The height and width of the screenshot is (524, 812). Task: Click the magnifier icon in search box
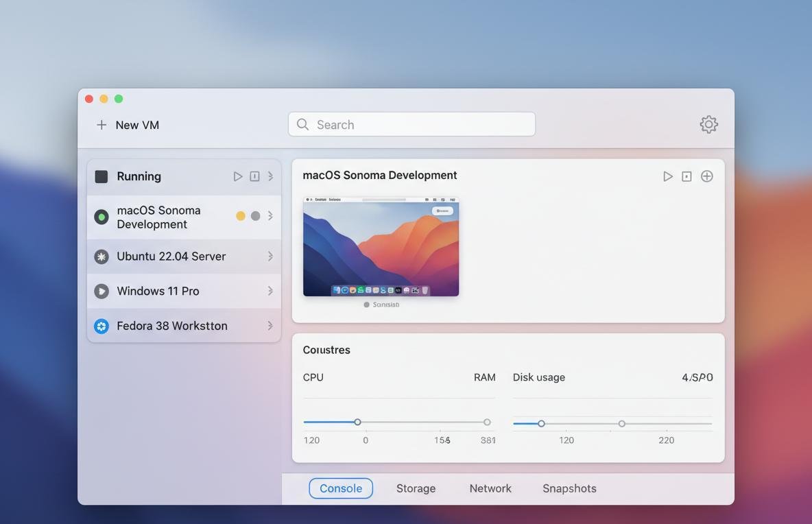tap(303, 124)
